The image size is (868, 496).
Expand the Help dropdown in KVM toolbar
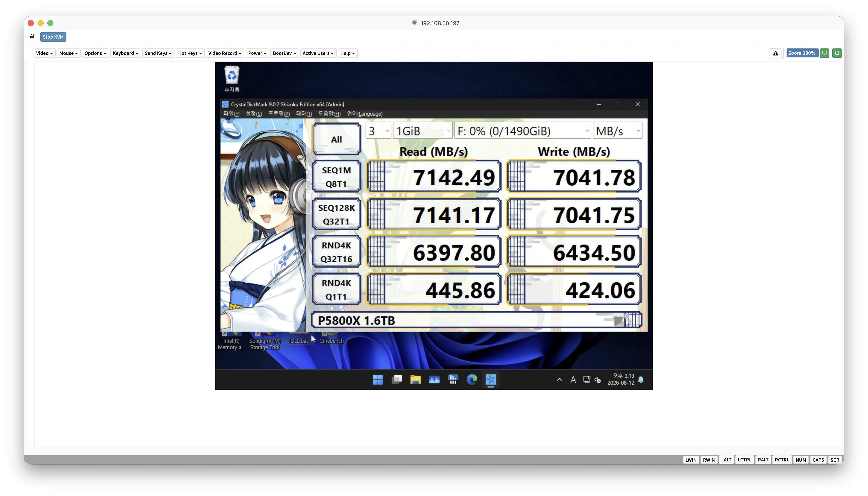(347, 53)
